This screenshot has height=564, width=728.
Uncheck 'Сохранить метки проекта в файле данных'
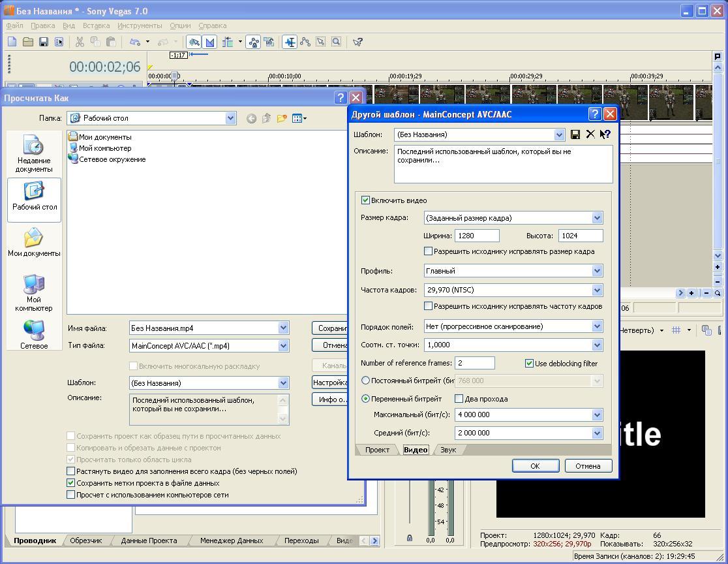(x=70, y=483)
